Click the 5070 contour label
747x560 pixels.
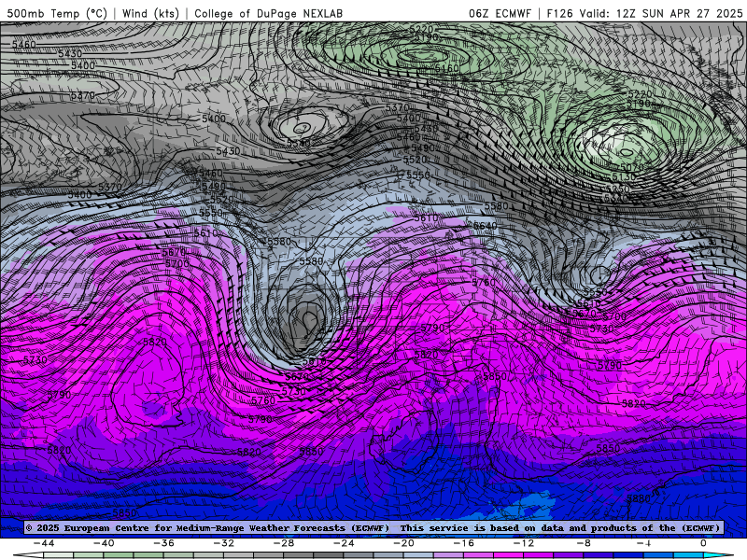632,167
